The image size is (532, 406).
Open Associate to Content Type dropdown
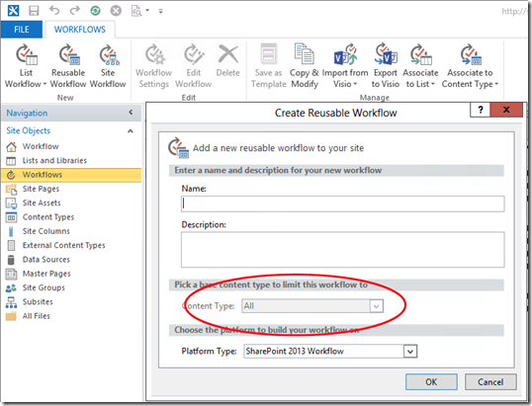[470, 66]
